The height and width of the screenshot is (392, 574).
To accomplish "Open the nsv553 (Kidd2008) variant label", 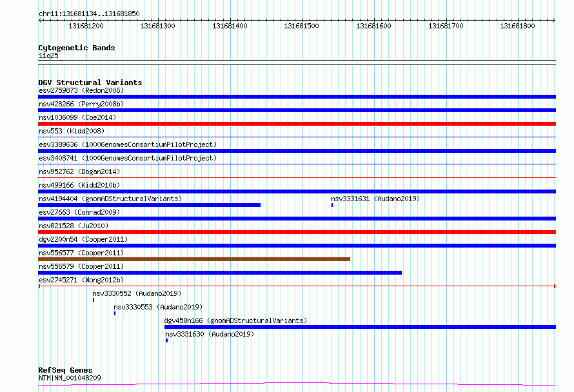I will 72,131.
